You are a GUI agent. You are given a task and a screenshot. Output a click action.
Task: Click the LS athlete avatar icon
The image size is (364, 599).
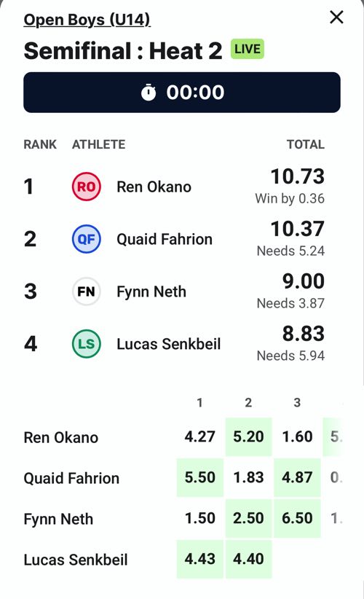pyautogui.click(x=87, y=344)
